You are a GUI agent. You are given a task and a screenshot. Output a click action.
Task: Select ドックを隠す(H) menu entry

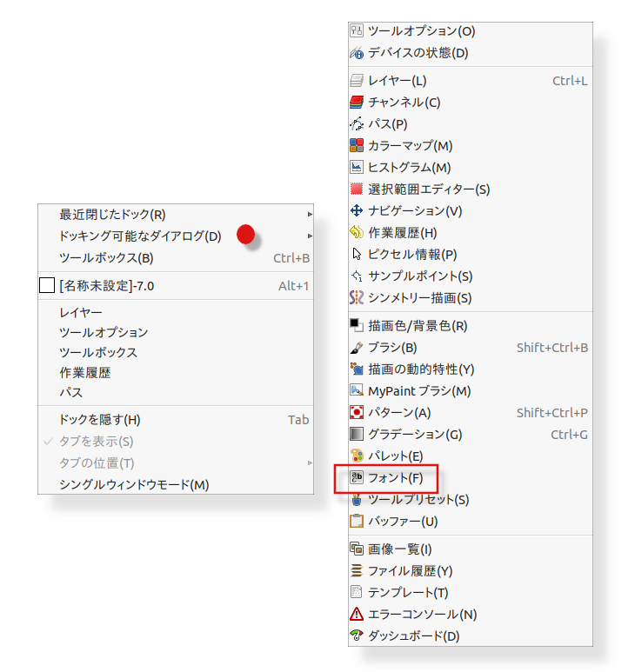click(176, 420)
